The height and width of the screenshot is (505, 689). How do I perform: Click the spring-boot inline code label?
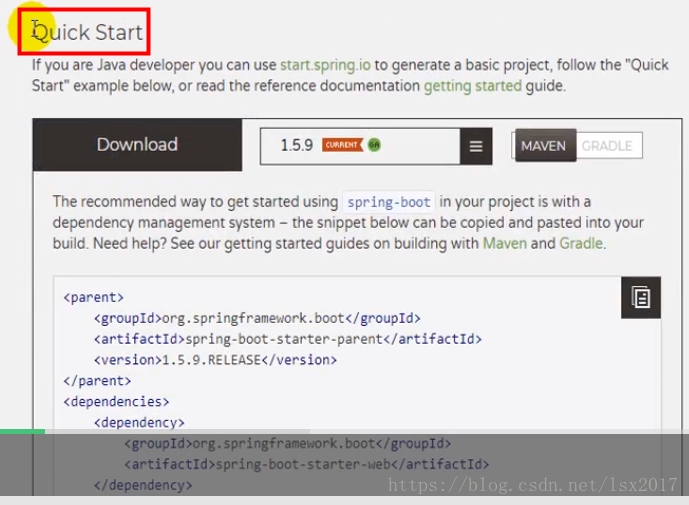tap(389, 202)
